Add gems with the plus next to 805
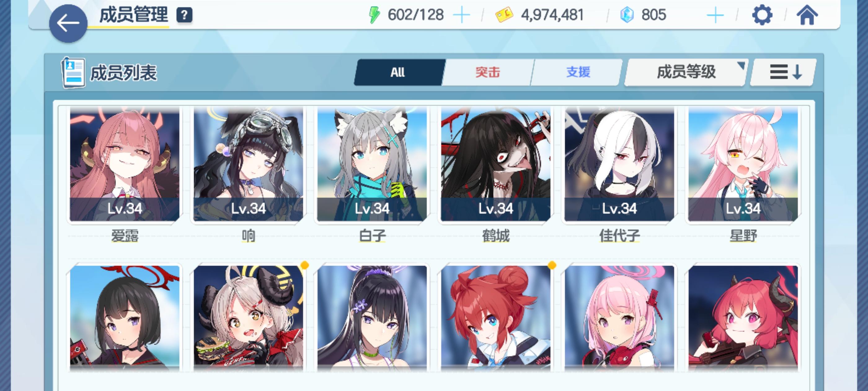 click(x=715, y=15)
